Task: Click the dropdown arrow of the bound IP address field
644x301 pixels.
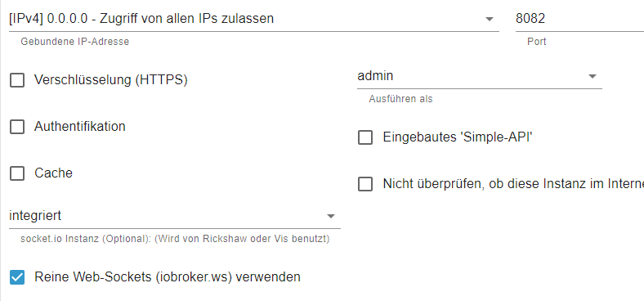Action: [x=489, y=19]
